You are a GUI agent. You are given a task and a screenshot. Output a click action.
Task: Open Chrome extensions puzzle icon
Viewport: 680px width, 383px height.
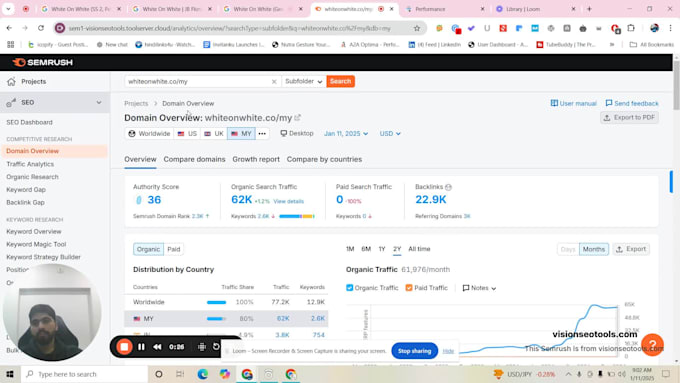(x=631, y=28)
